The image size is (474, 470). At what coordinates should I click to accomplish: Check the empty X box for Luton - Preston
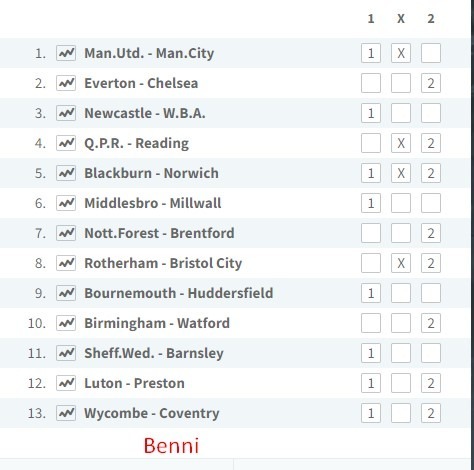tap(401, 383)
